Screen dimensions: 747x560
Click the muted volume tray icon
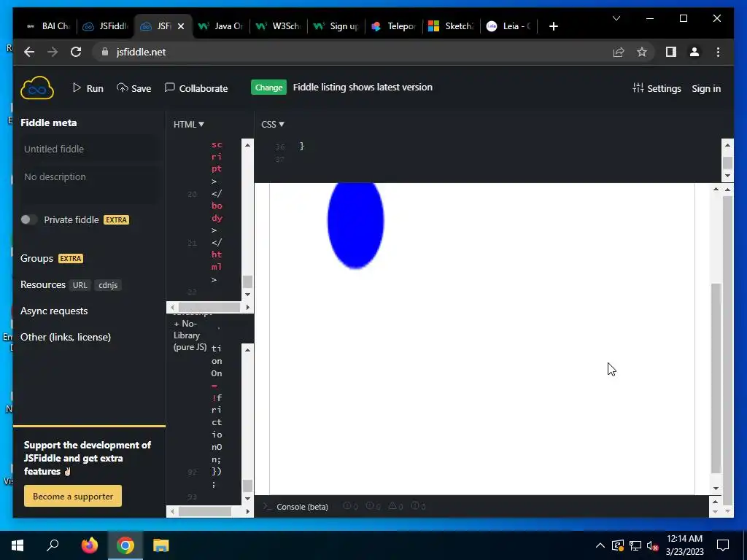coord(652,545)
